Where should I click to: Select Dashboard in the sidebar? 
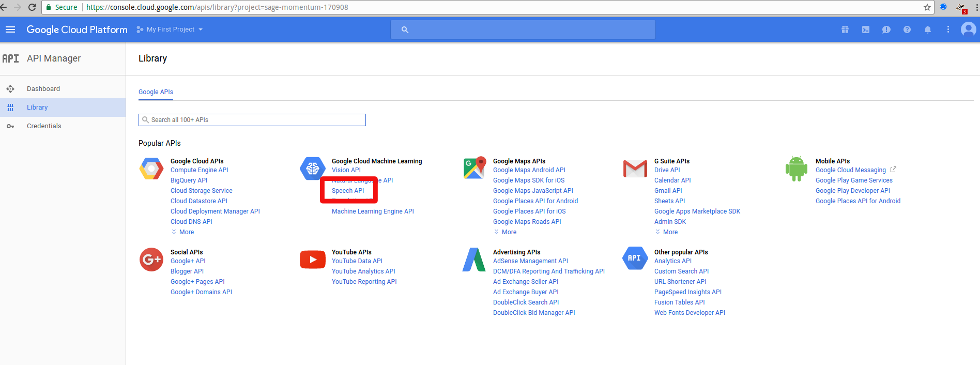point(43,89)
